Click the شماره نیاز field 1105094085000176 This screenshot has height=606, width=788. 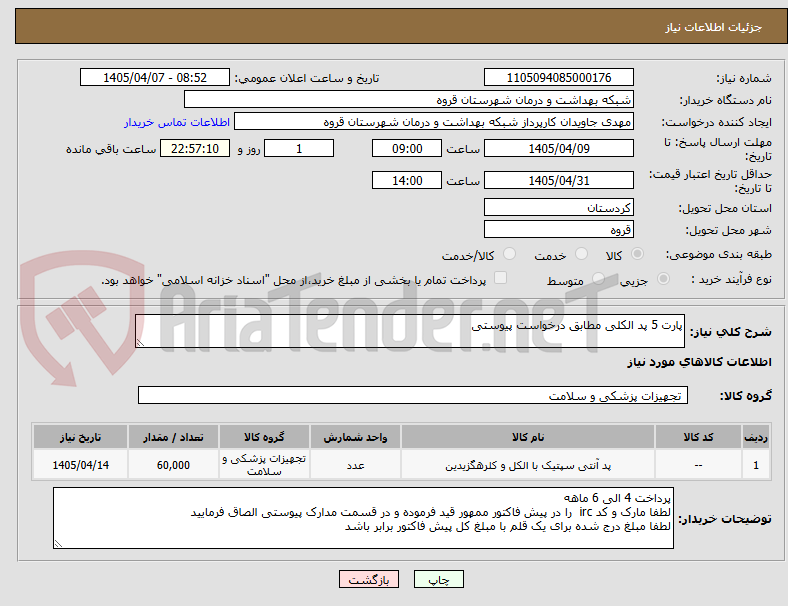pos(558,77)
